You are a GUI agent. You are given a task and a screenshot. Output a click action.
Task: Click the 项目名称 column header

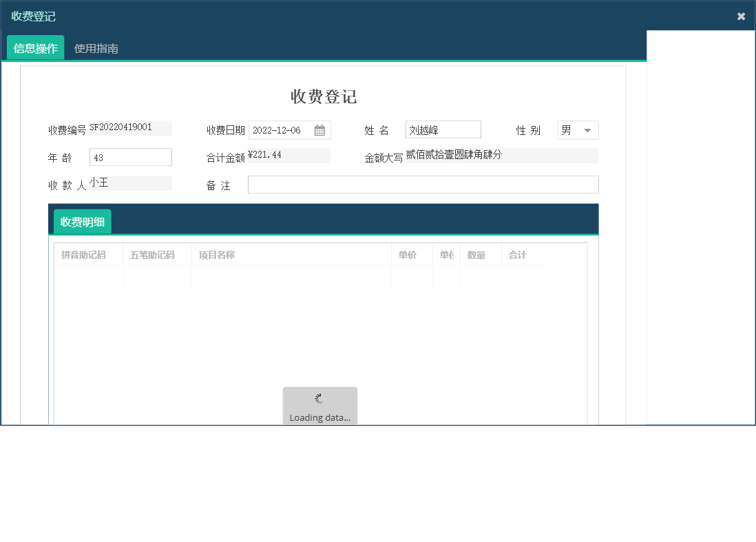(x=216, y=254)
